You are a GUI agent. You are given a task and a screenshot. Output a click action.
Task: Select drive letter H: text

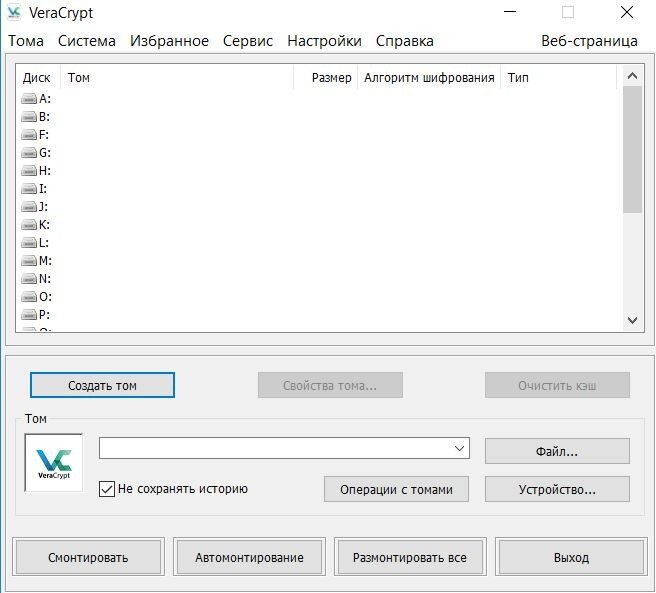point(45,171)
